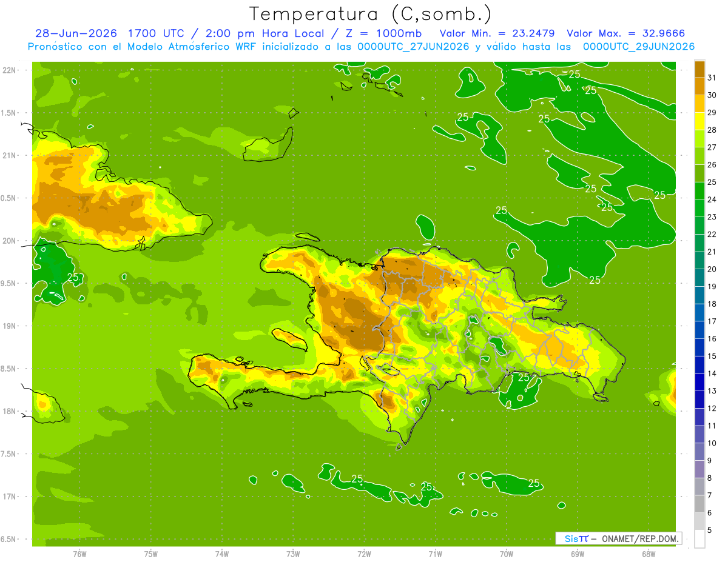The image size is (728, 562).
Task: Click the color scale label "10"
Action: (712, 444)
